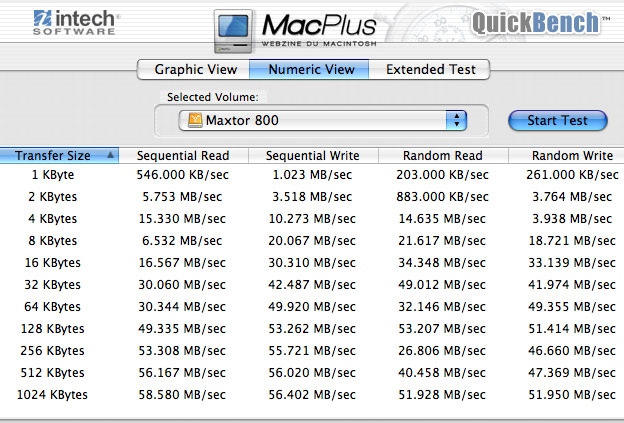The image size is (624, 423).
Task: Select the 512 KBytes row
Action: pos(312,373)
